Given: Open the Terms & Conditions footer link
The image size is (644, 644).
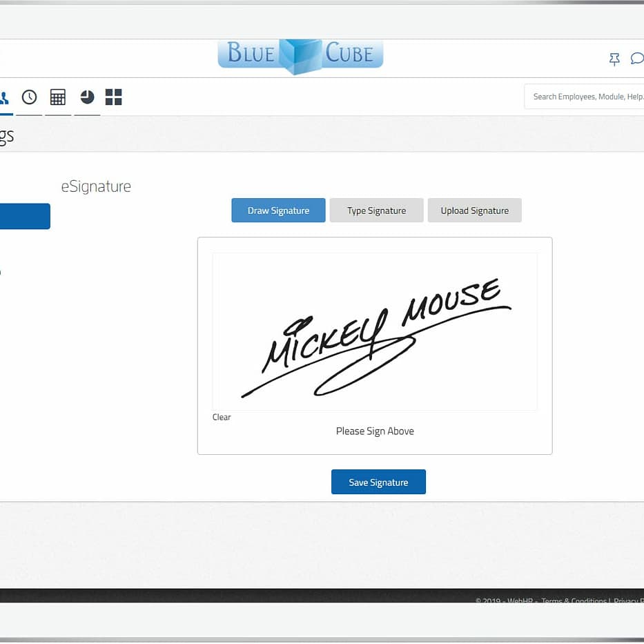Looking at the screenshot, I should click(574, 600).
